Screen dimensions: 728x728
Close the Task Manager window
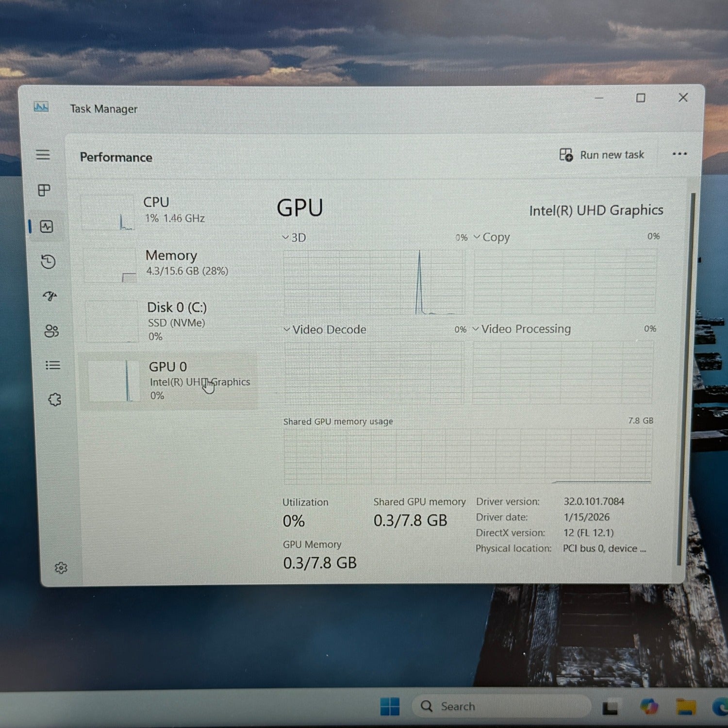click(683, 98)
